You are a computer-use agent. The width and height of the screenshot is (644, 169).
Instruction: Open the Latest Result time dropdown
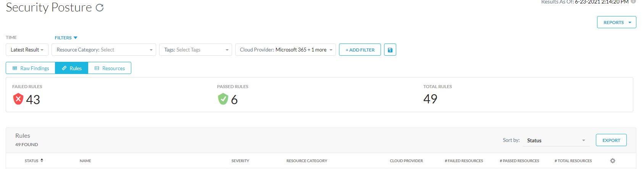[x=27, y=50]
